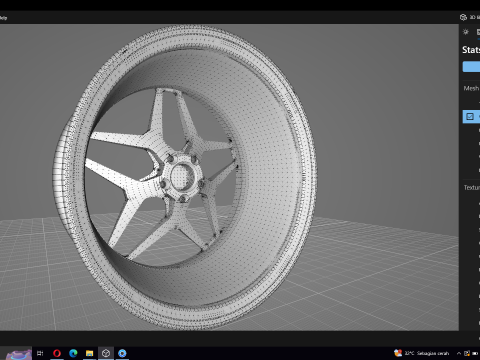Switch to 3D Viewer taskbar icon
Image resolution: width=480 pixels, height=360 pixels.
point(106,353)
